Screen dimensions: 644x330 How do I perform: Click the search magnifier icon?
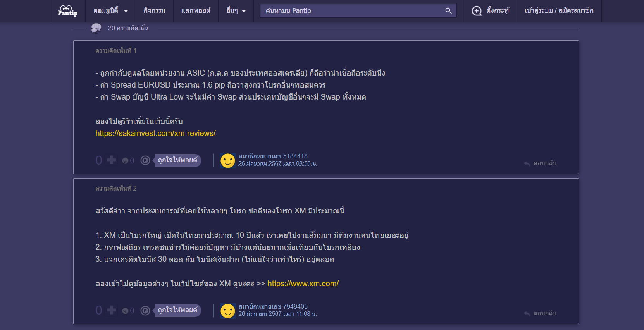(448, 11)
